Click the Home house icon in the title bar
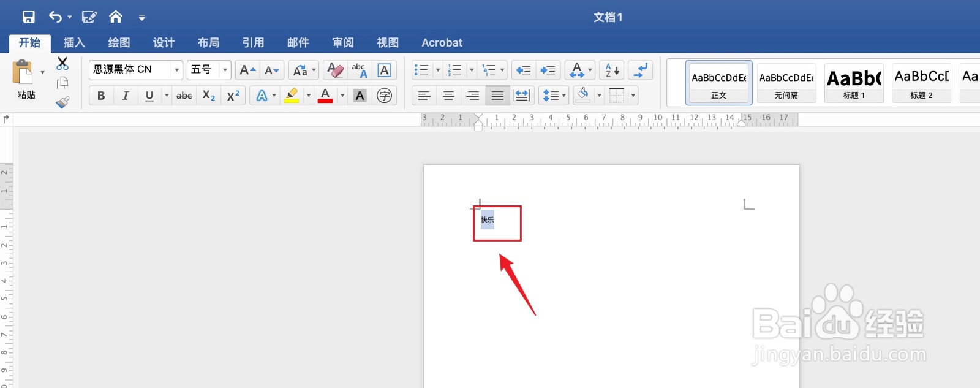This screenshot has width=980, height=388. pos(116,17)
